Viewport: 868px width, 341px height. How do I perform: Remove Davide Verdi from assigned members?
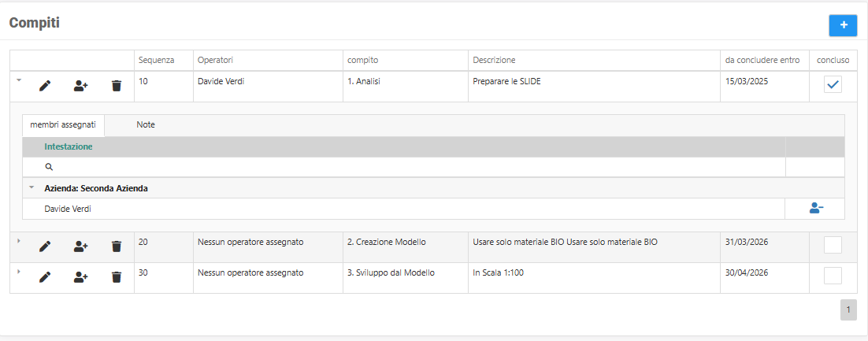[x=816, y=209]
